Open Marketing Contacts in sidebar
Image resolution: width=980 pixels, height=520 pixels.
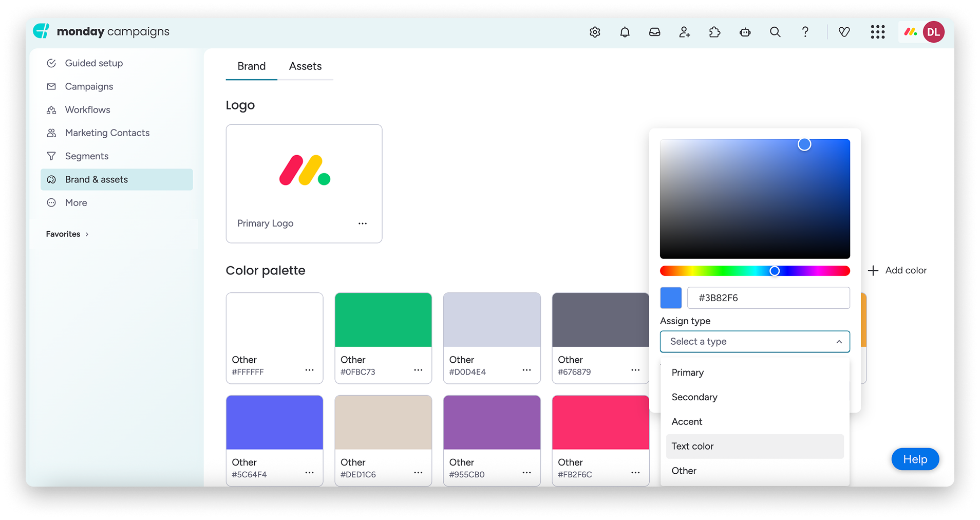[117, 133]
